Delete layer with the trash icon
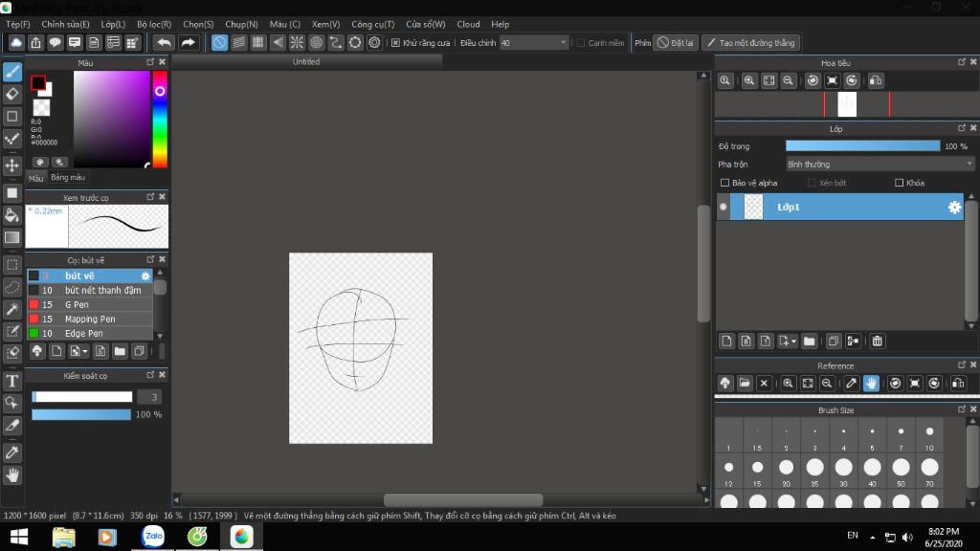Viewport: 980px width, 551px height. 877,341
